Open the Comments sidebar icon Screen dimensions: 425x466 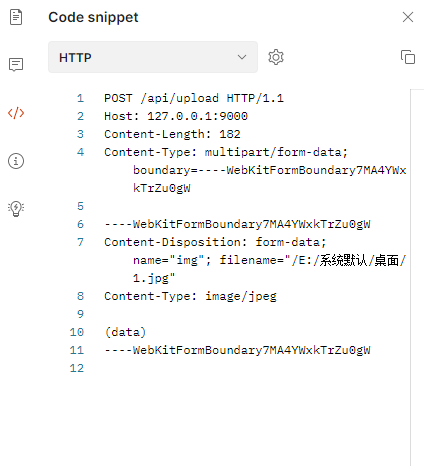click(16, 65)
